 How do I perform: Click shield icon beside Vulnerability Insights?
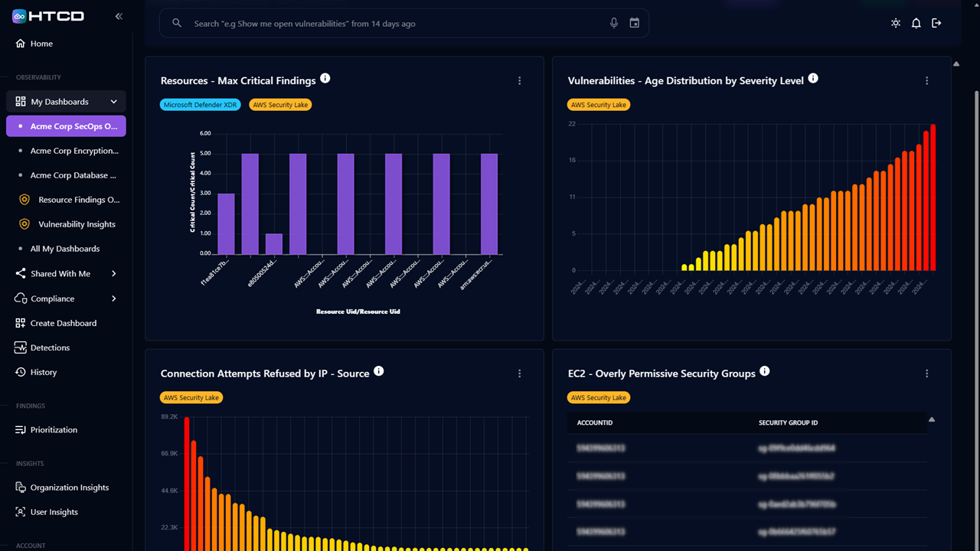(24, 224)
